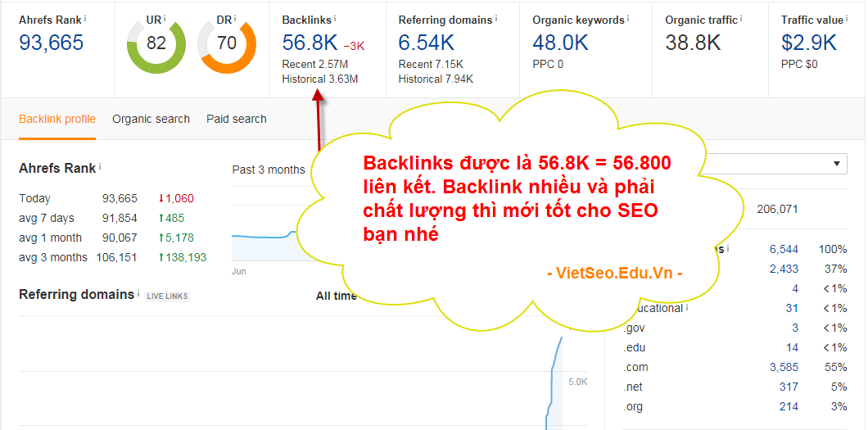
Task: Click the 3,585 .com domains count
Action: (x=784, y=367)
